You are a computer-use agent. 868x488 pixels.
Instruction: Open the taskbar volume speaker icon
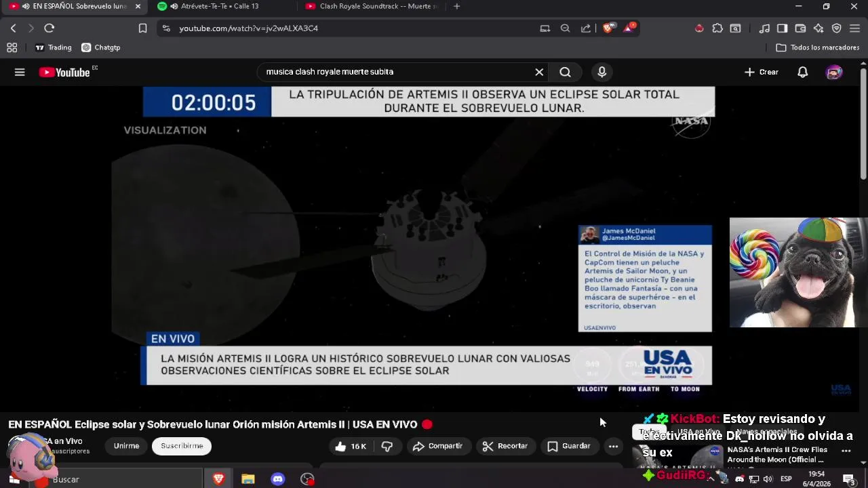(x=768, y=479)
